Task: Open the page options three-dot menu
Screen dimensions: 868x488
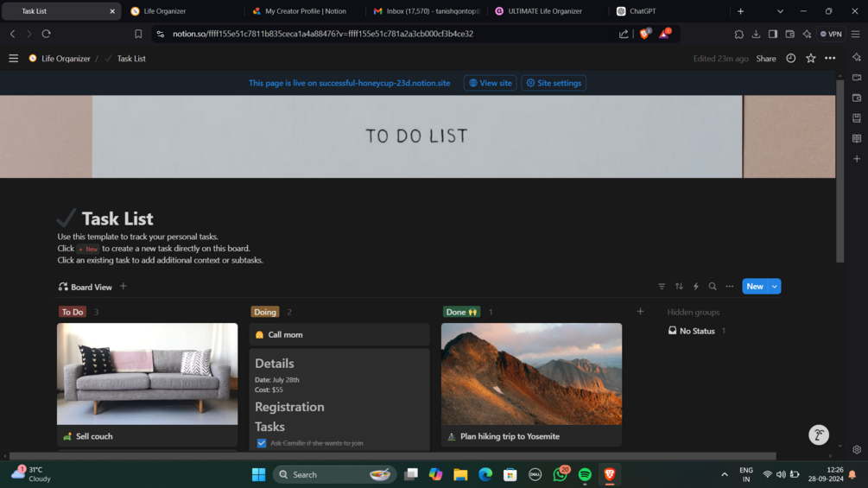Action: click(830, 58)
